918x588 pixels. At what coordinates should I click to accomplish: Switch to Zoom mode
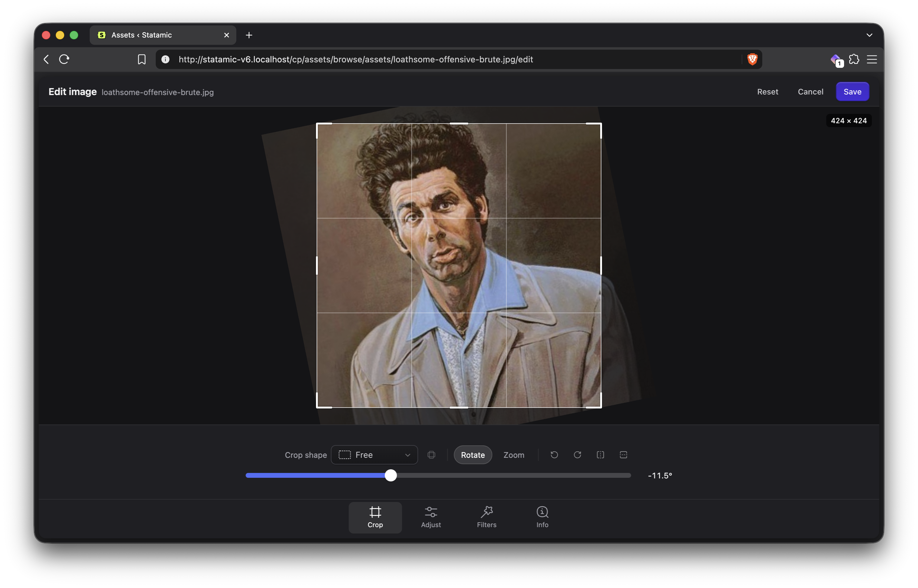[x=514, y=455]
